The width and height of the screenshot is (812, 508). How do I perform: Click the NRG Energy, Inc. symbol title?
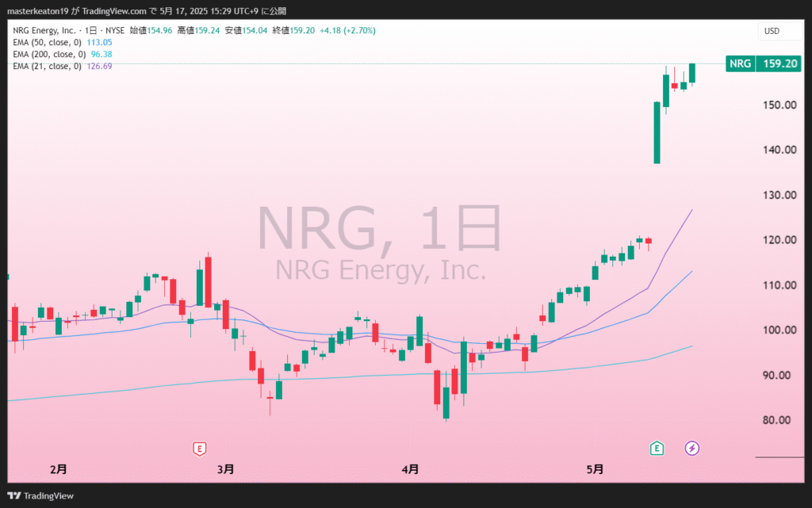point(44,31)
